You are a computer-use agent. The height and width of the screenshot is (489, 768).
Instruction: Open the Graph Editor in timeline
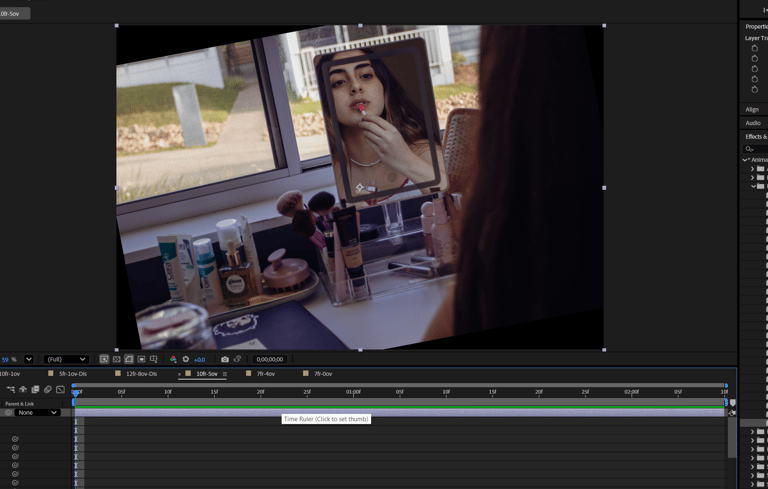point(60,390)
